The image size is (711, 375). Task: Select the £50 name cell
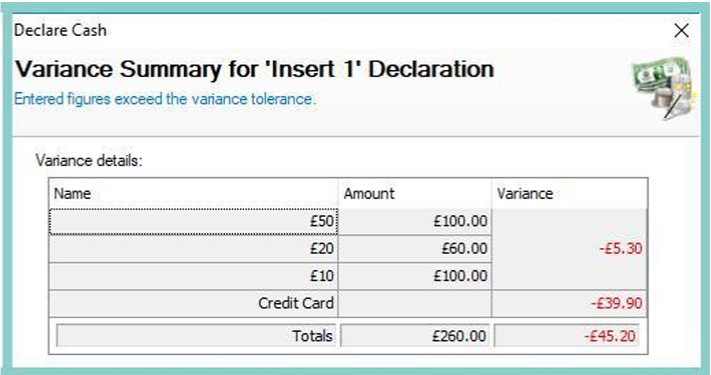pyautogui.click(x=194, y=222)
